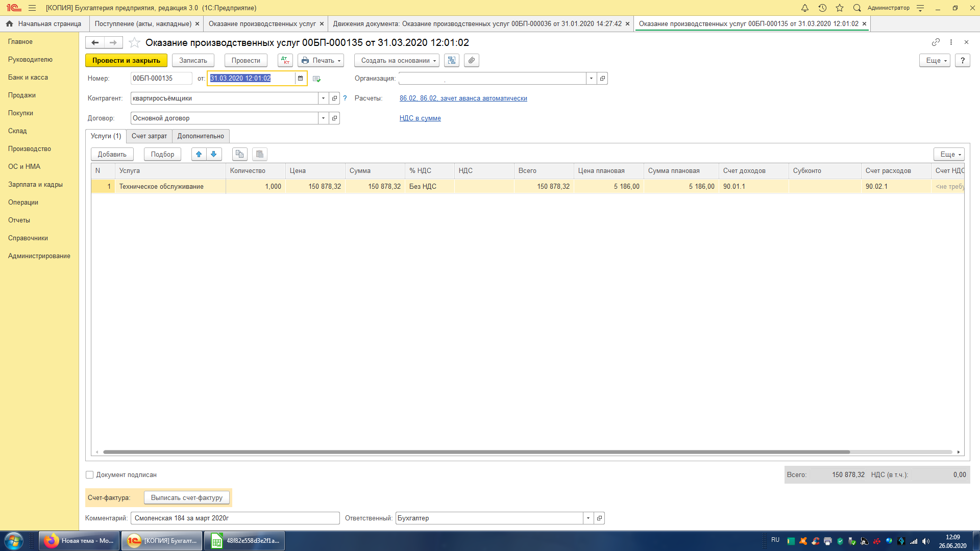Open global search magnifier icon
This screenshot has width=980, height=551.
click(x=857, y=8)
